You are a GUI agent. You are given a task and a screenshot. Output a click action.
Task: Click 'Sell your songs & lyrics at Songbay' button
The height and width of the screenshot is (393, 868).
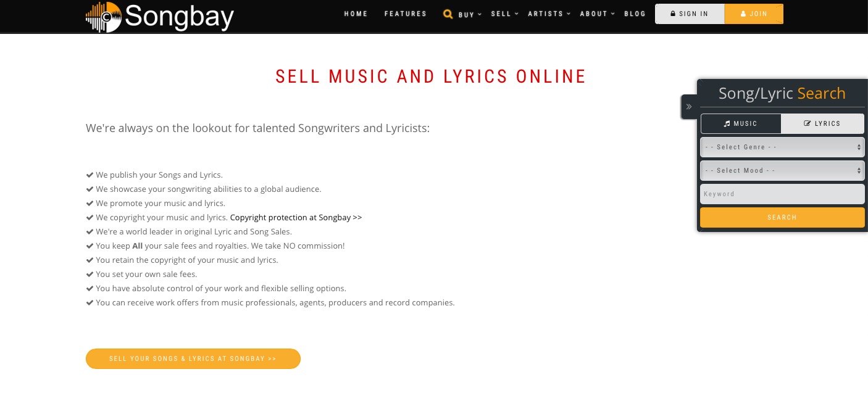193,358
